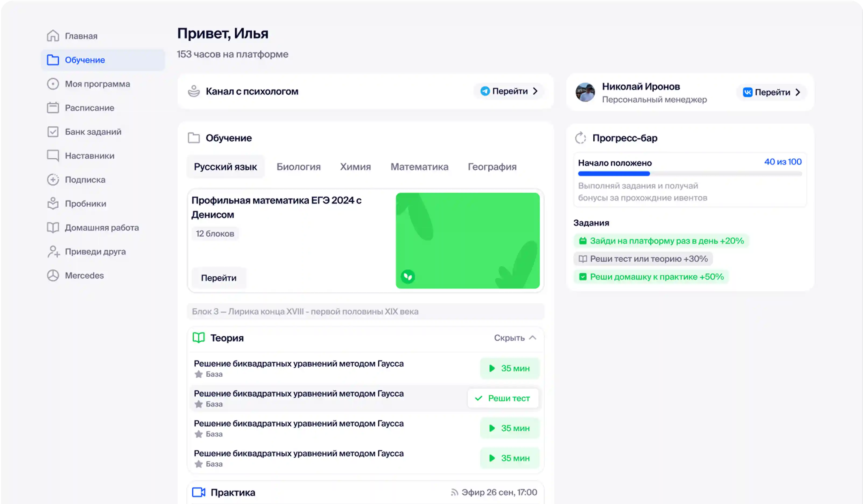Image resolution: width=863 pixels, height=504 pixels.
Task: Click the Реши тест button
Action: tap(503, 398)
